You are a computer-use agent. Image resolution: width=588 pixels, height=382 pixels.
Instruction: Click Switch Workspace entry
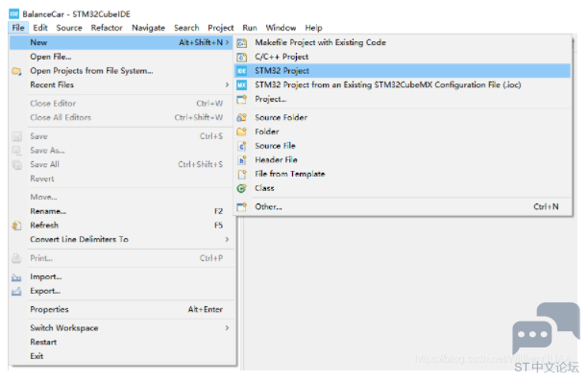[121, 328]
